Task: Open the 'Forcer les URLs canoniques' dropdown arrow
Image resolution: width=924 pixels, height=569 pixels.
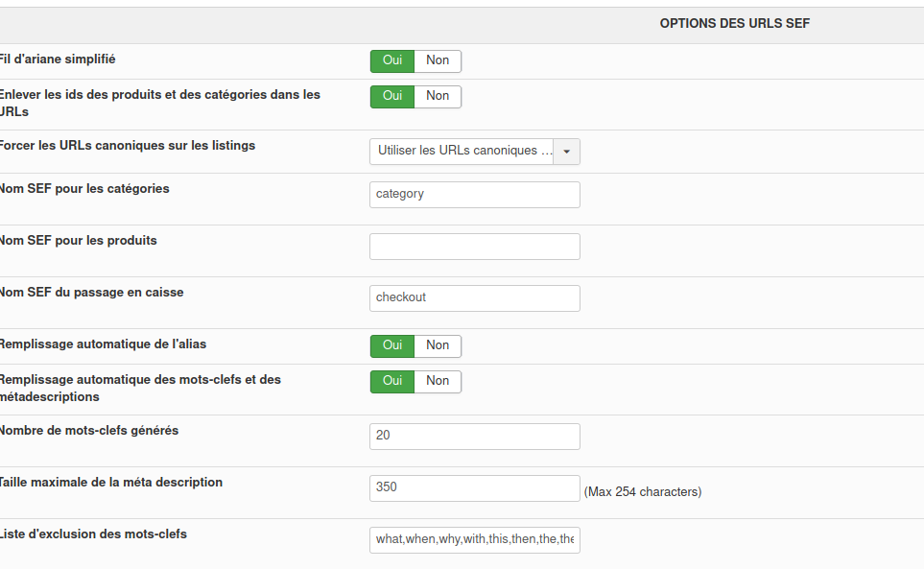Action: click(566, 152)
